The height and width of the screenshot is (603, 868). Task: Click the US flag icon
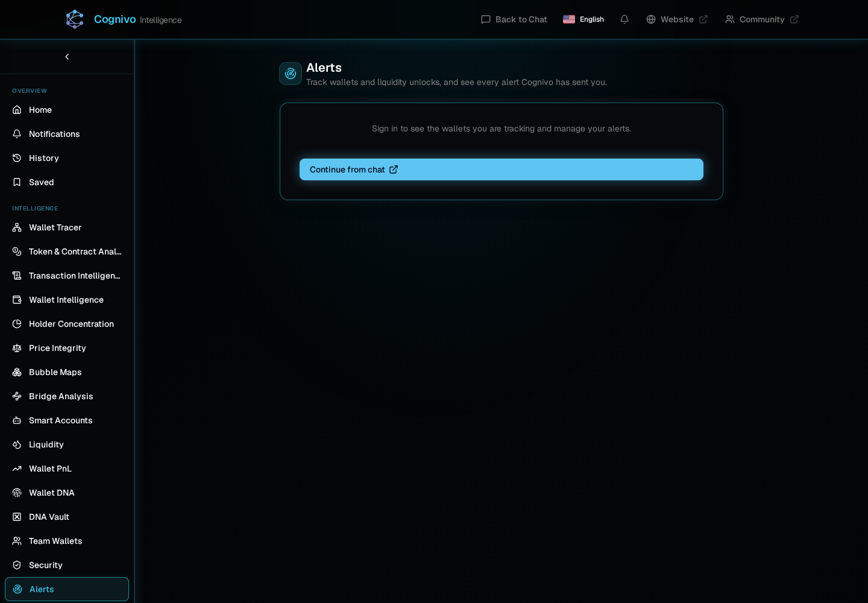(569, 19)
